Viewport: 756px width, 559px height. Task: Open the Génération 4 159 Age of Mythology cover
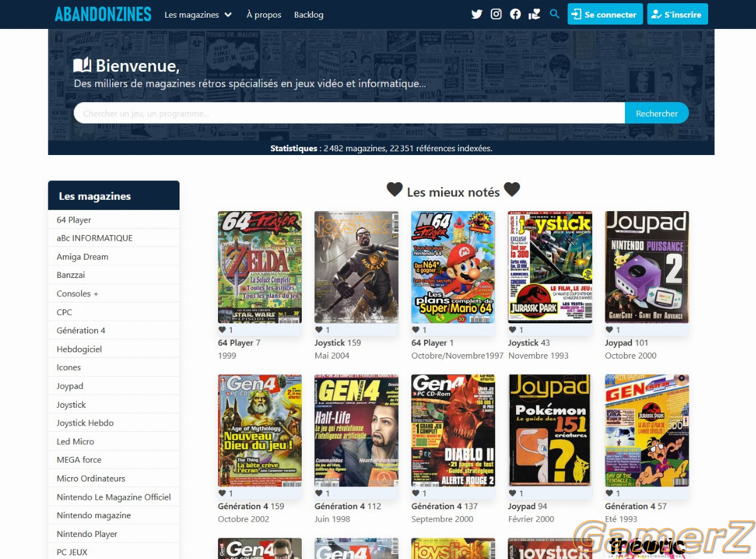pos(260,430)
